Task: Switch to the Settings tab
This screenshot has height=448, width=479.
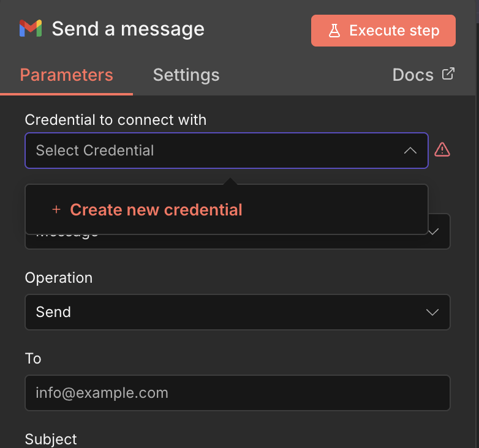Action: point(186,75)
